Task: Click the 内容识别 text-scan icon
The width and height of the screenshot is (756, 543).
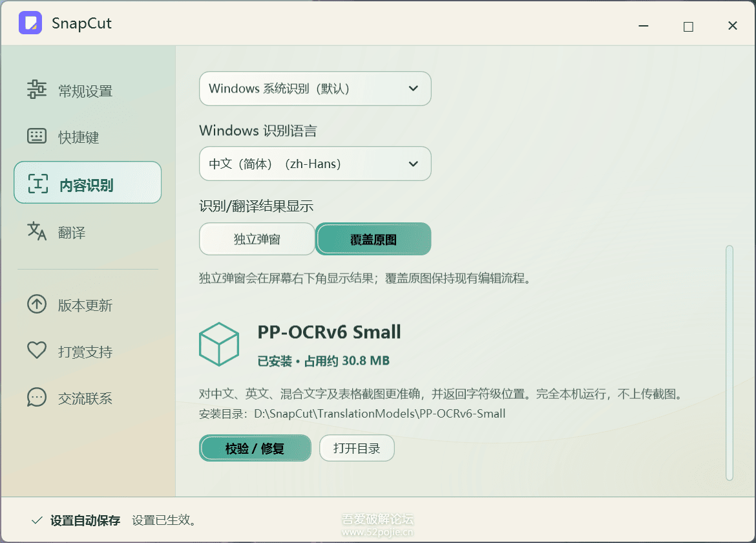Action: click(37, 184)
